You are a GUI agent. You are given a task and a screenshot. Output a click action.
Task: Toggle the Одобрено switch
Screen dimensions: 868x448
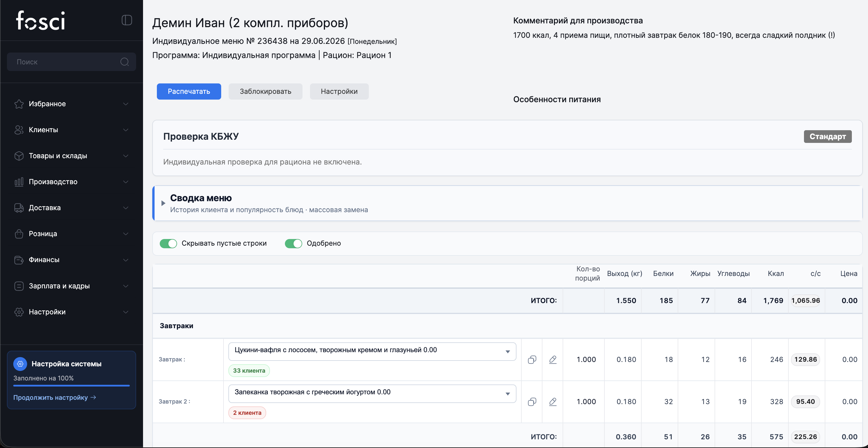coord(294,244)
